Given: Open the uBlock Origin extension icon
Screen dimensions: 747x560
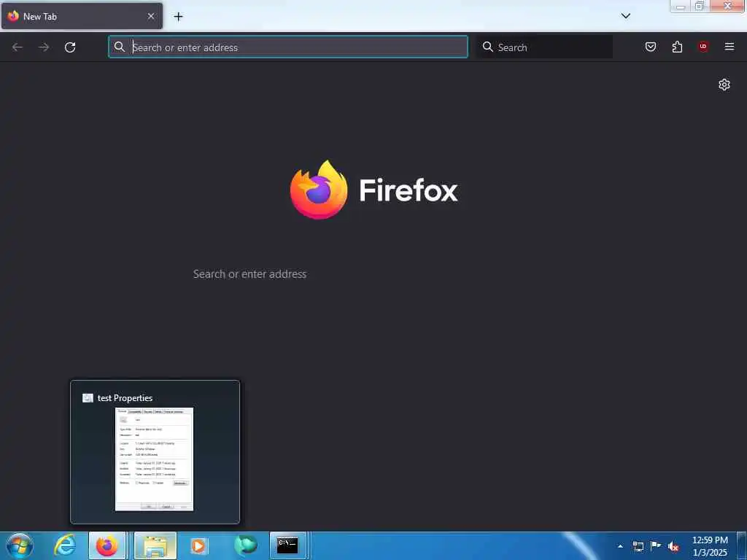Looking at the screenshot, I should [x=703, y=47].
